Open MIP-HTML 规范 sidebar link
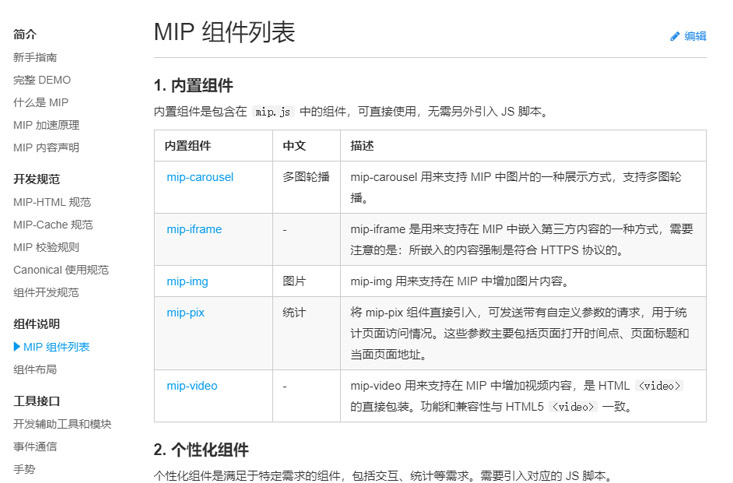 coord(52,202)
